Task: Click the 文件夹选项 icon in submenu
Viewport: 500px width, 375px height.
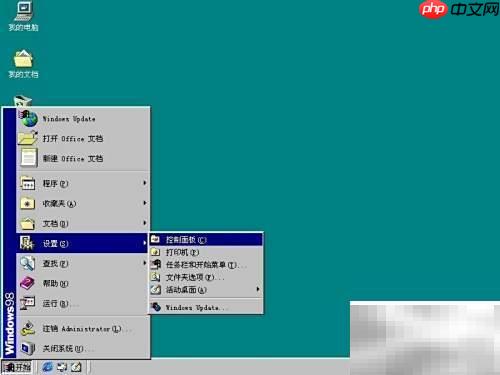Action: click(x=155, y=277)
